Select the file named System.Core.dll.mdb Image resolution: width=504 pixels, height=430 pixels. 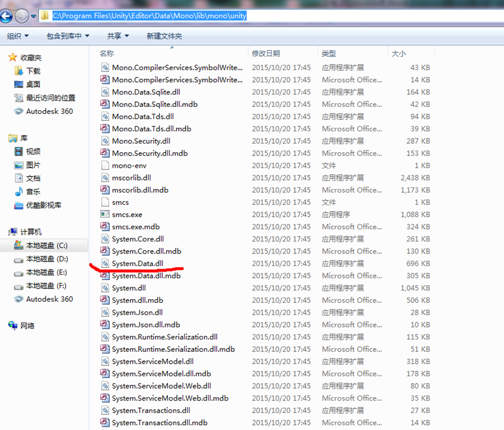point(147,251)
